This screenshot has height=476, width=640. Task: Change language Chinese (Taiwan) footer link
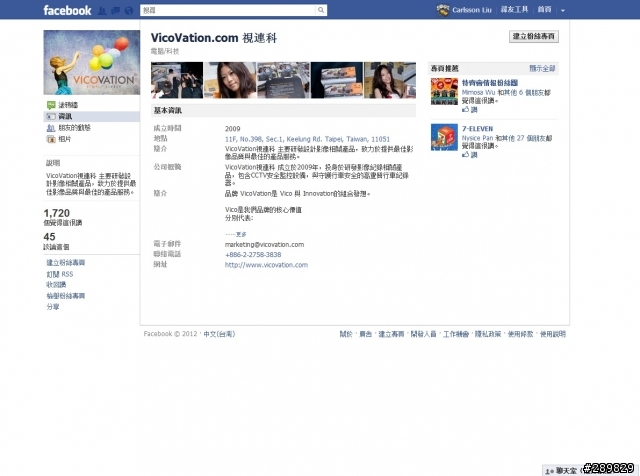219,334
